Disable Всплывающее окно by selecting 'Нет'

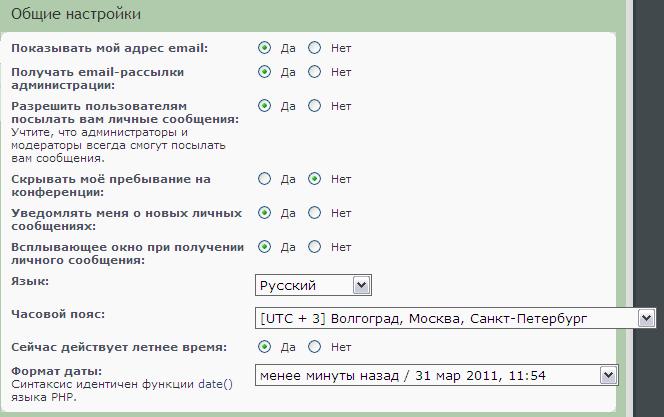pos(315,247)
